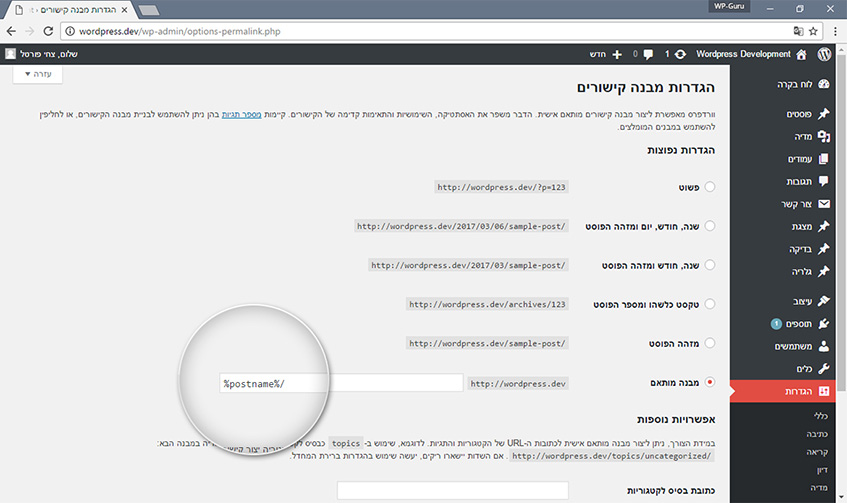The width and height of the screenshot is (847, 503).
Task: Click the custom structure field containing %postname%/
Action: click(341, 383)
